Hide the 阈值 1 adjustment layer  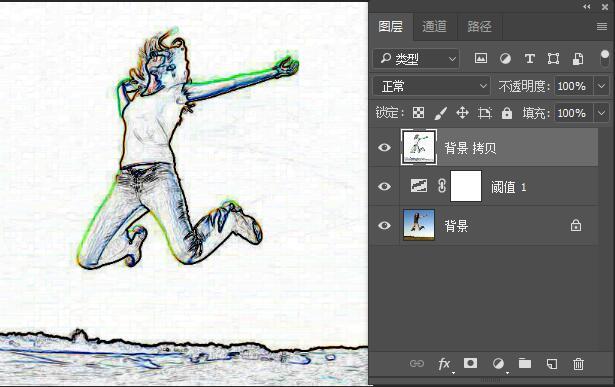click(x=384, y=186)
